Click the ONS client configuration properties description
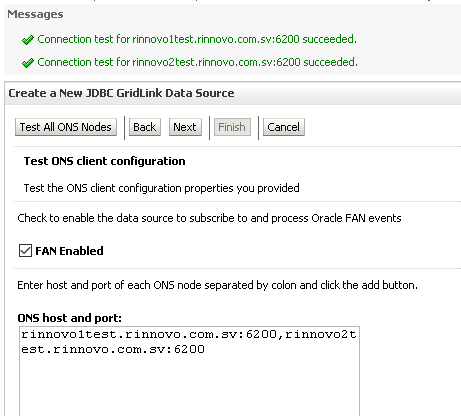The image size is (461, 416). [x=161, y=188]
